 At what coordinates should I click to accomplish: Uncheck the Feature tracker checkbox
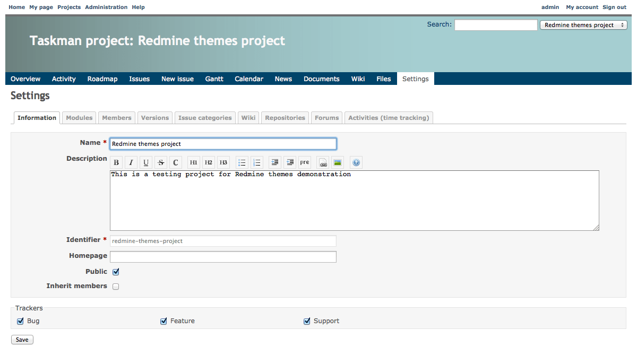(164, 321)
